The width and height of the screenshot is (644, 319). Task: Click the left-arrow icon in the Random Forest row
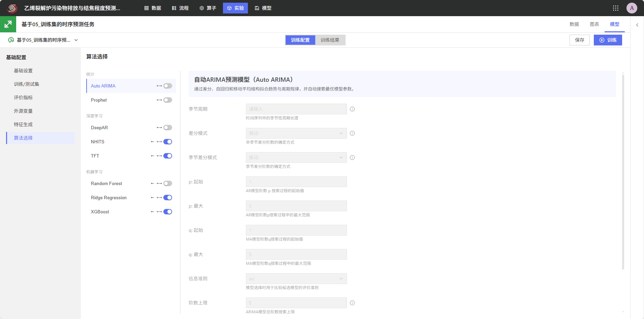click(x=153, y=183)
